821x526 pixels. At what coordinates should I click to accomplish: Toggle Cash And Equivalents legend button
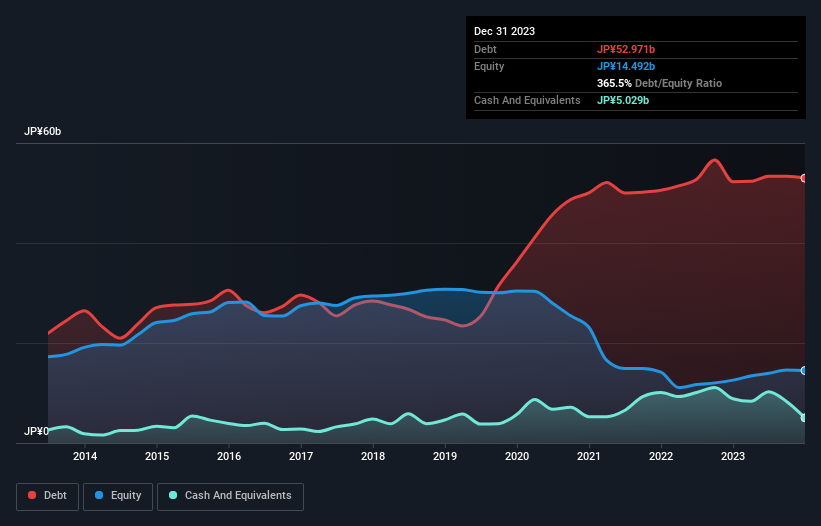230,496
